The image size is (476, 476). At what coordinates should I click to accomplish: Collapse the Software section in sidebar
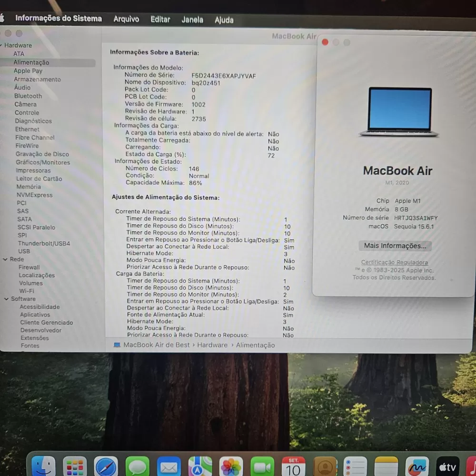pos(6,299)
